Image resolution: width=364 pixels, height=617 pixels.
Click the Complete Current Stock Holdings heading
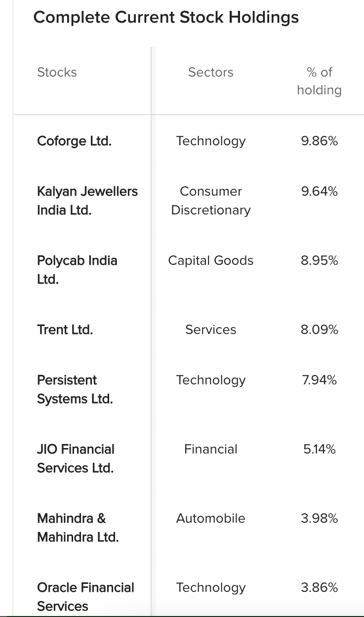pos(166,18)
